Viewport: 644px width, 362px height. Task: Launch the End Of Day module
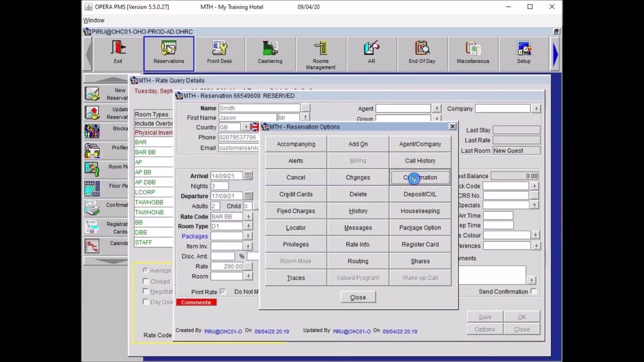click(x=422, y=53)
